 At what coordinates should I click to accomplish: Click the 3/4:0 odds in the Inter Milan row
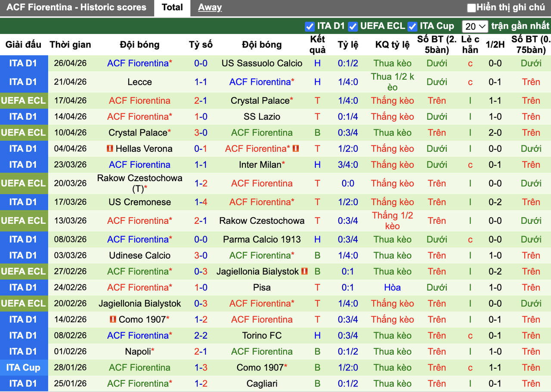(x=348, y=165)
